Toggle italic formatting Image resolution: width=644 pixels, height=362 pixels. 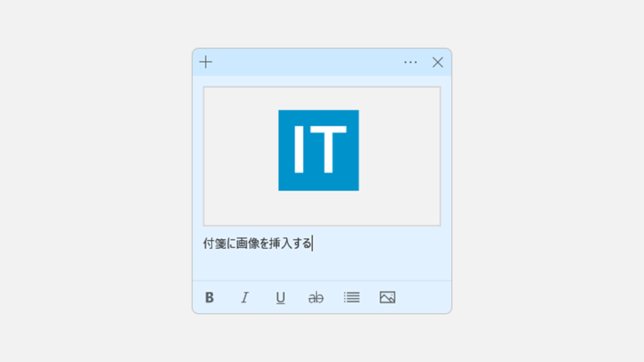click(245, 297)
